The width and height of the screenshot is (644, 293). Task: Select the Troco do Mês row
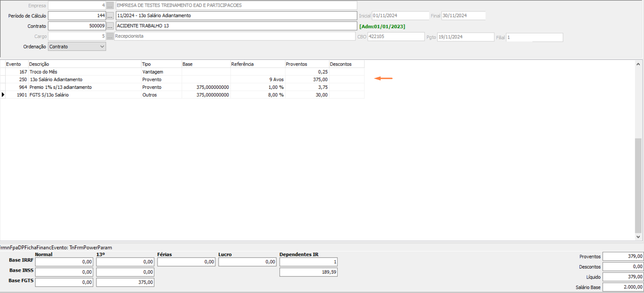tap(43, 72)
